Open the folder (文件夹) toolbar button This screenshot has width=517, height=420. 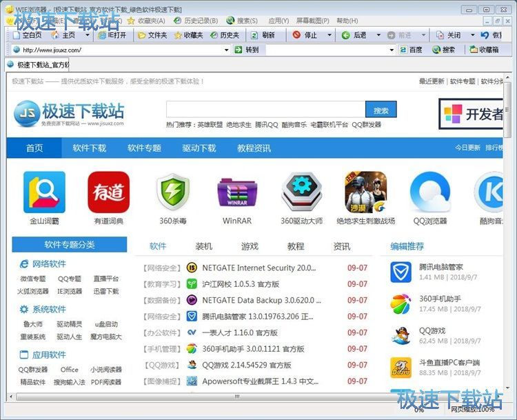[x=152, y=35]
